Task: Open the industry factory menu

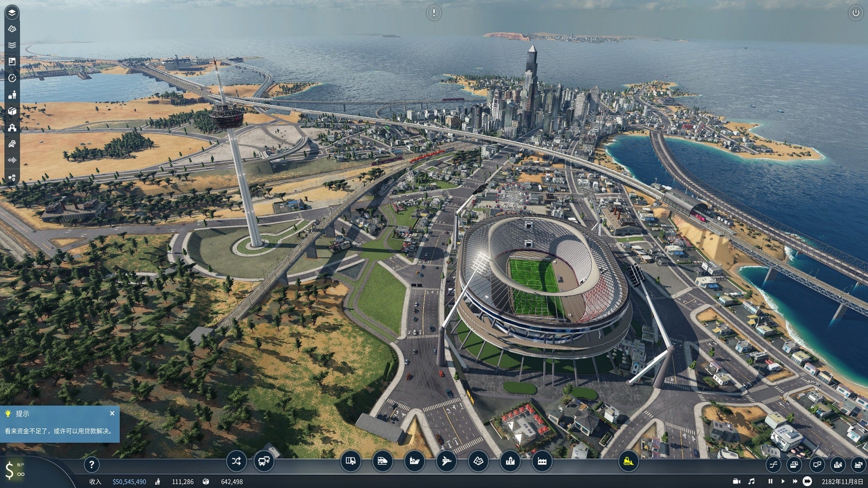Action: (542, 461)
